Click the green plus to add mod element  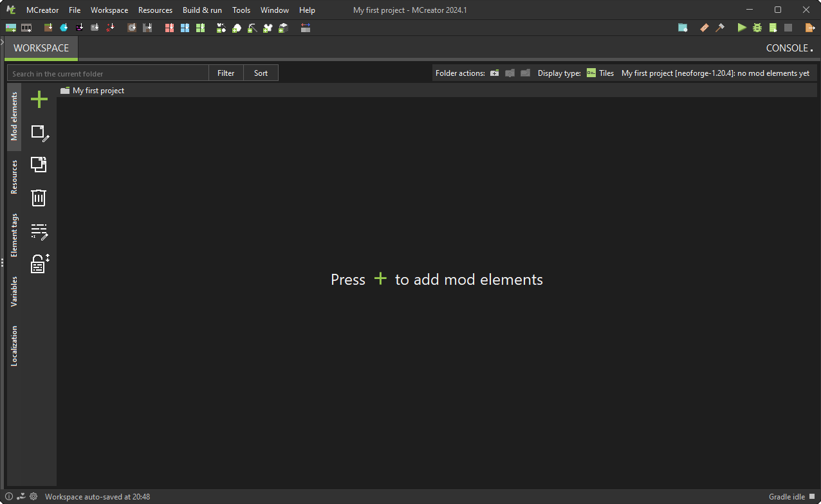(x=39, y=100)
